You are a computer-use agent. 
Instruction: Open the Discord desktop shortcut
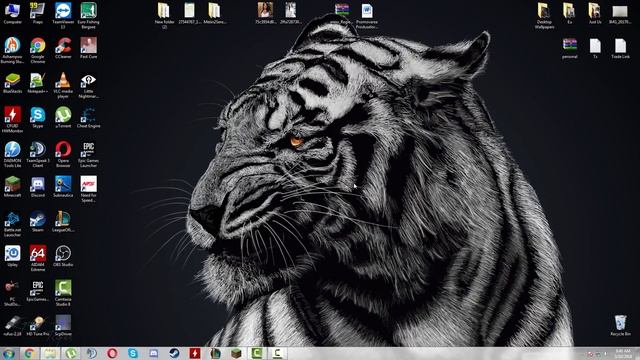point(38,187)
